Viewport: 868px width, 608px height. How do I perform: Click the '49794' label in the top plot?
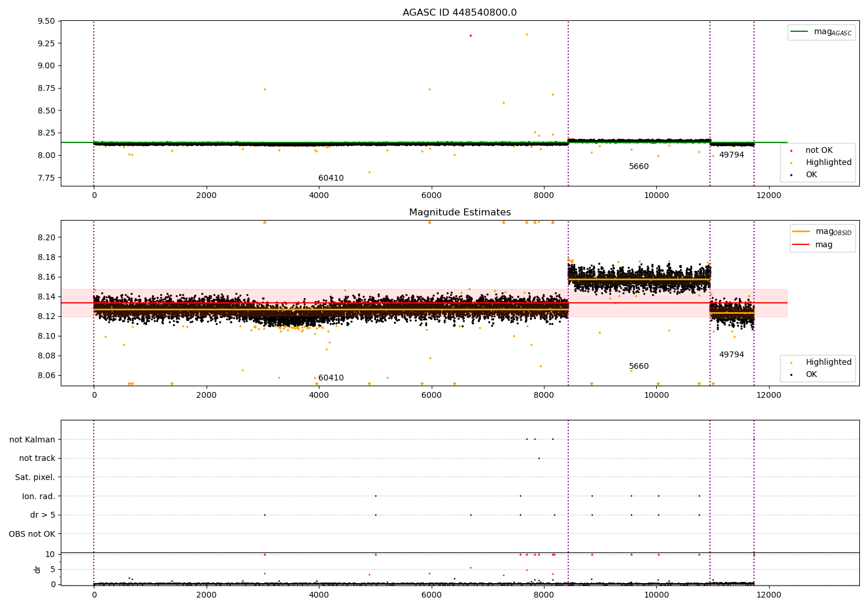click(731, 155)
